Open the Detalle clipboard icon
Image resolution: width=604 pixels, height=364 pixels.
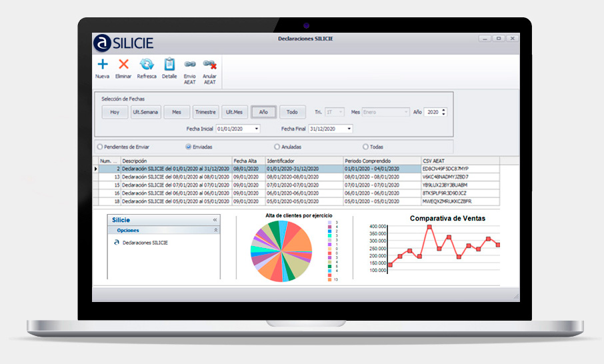pyautogui.click(x=169, y=65)
